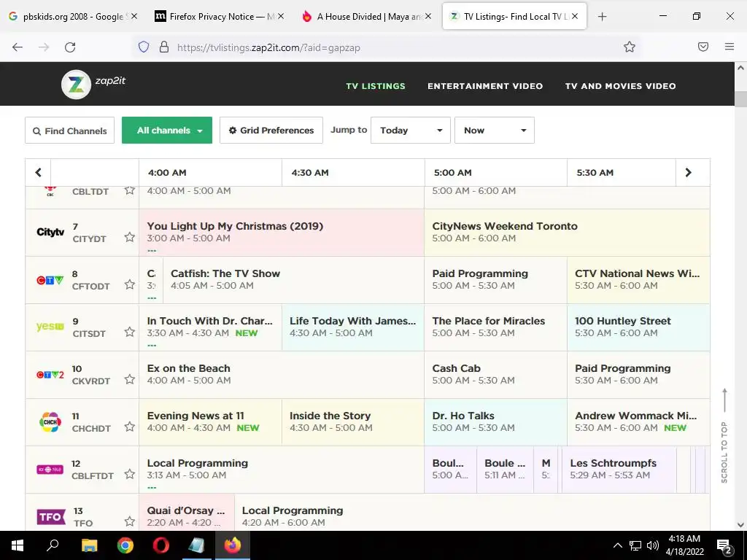The width and height of the screenshot is (747, 560).
Task: Click the zap2it logo icon
Action: 76,85
